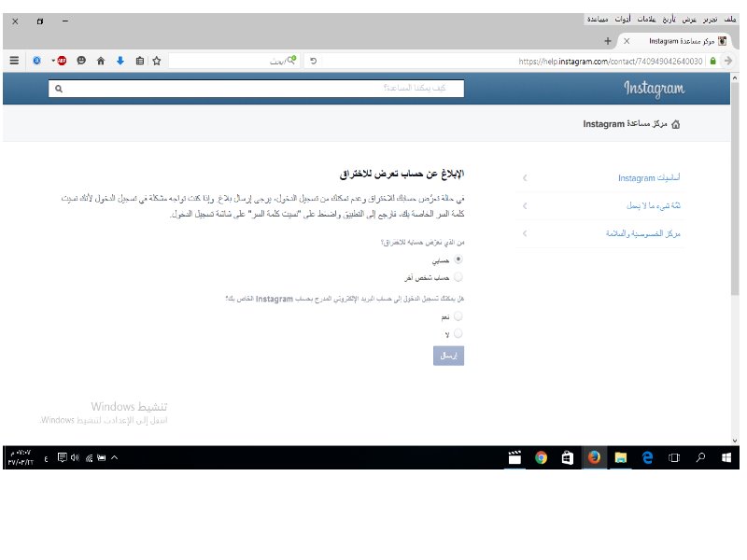This screenshot has height=560, width=747.
Task: Launch Google Chrome from the taskbar
Action: point(541,457)
